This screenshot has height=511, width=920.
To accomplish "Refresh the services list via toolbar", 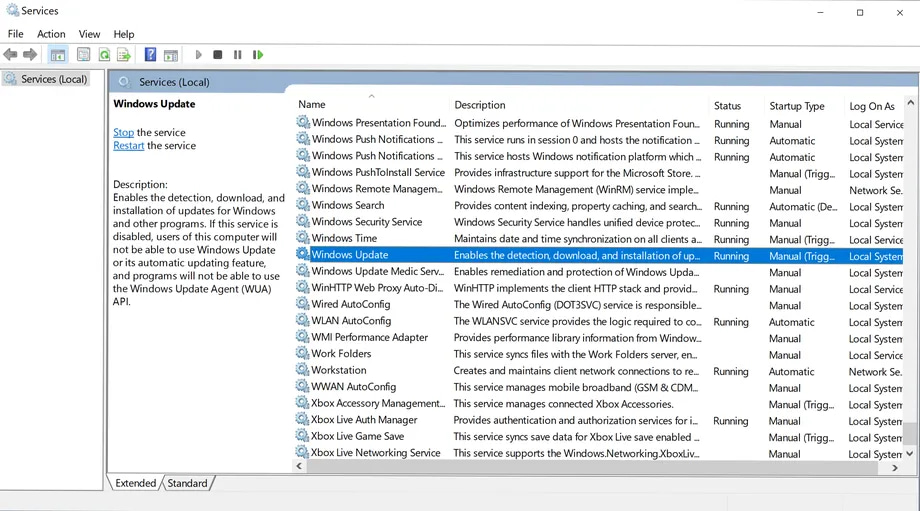I will [104, 55].
